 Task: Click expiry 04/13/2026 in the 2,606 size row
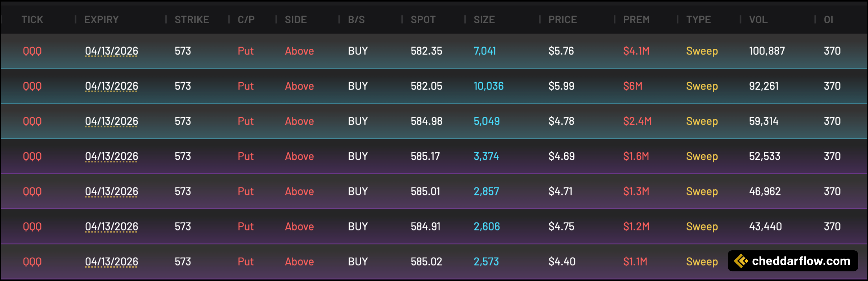coord(111,226)
